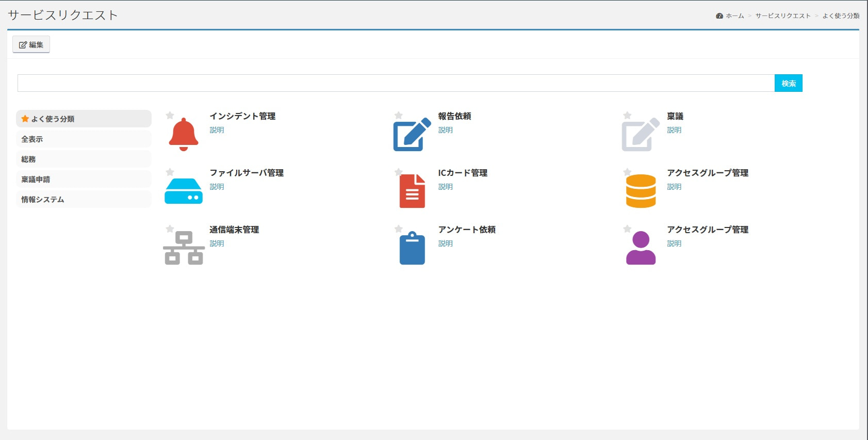The width and height of the screenshot is (868, 440).
Task: Toggle favorite star for 通信端末管理
Action: 170,229
